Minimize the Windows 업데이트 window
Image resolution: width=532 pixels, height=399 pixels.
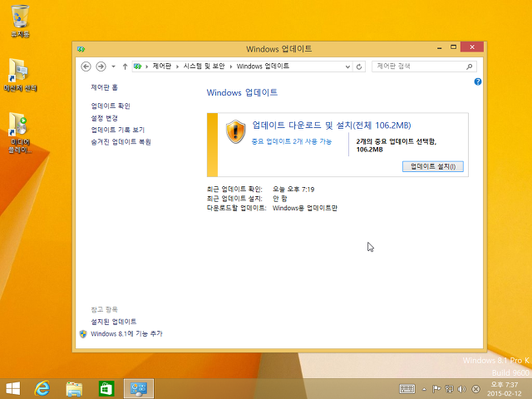(440, 47)
